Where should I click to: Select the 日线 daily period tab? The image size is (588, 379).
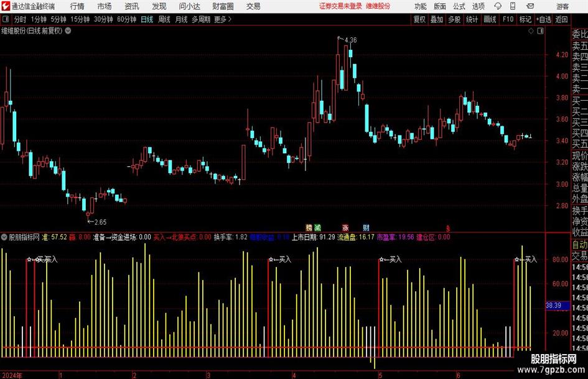pos(147,19)
